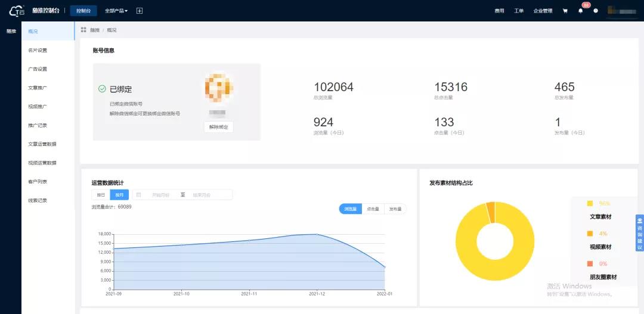Click the grid icon in the breadcrumb bar
This screenshot has width=644, height=314.
pyautogui.click(x=83, y=30)
